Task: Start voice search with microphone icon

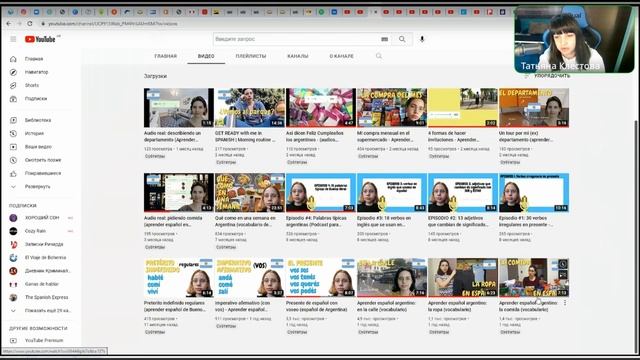Action: coord(422,39)
